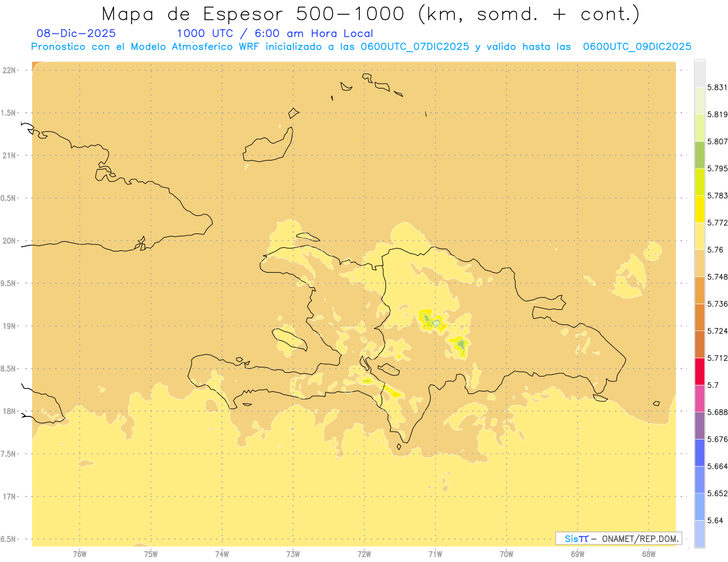
Task: Click the 72W longitude axis label
Action: [x=364, y=554]
